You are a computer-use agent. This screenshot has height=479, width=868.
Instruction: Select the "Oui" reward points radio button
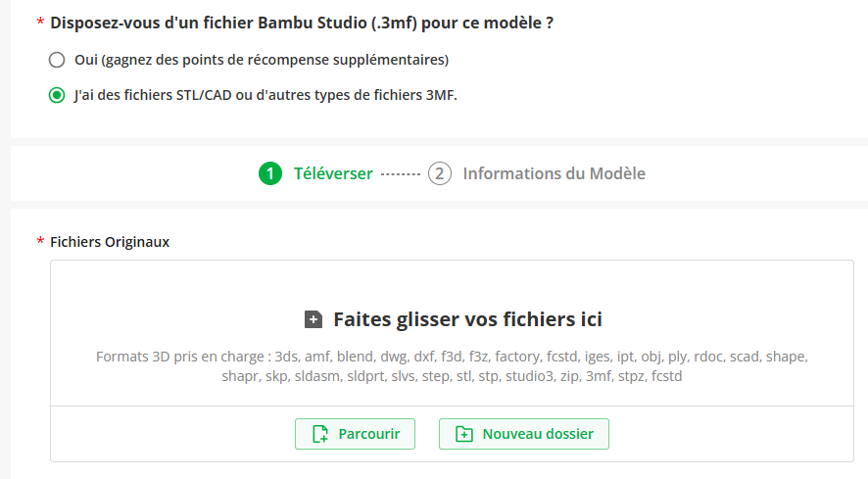(57, 60)
